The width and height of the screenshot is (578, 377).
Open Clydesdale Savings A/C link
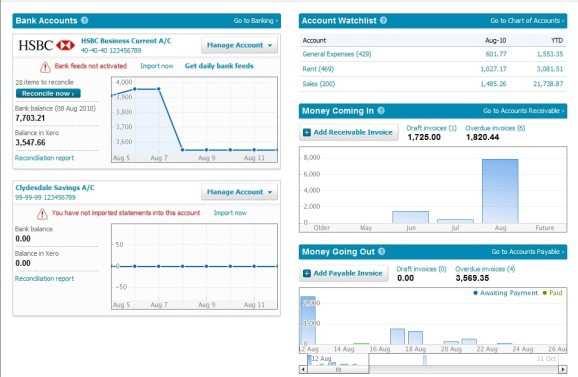[x=55, y=188]
